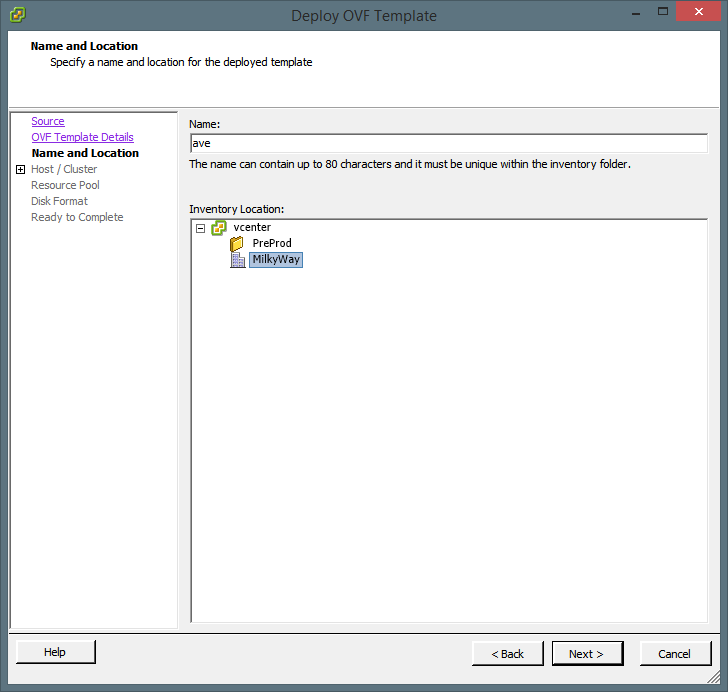Click the PreProd yellow folder icon
The image size is (728, 692).
click(237, 244)
